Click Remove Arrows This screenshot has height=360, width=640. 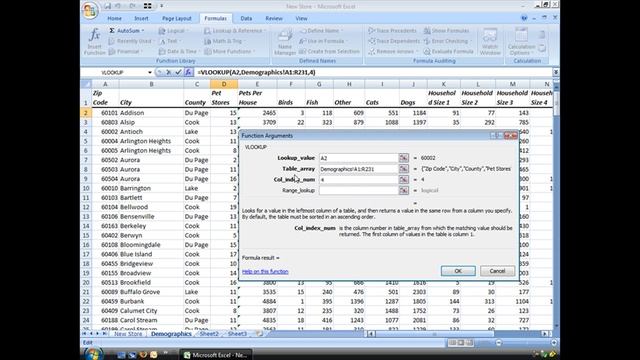[x=393, y=51]
